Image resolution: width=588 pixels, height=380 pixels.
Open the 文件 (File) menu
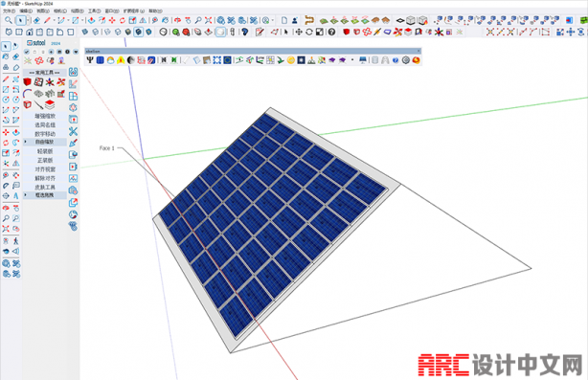coord(9,11)
